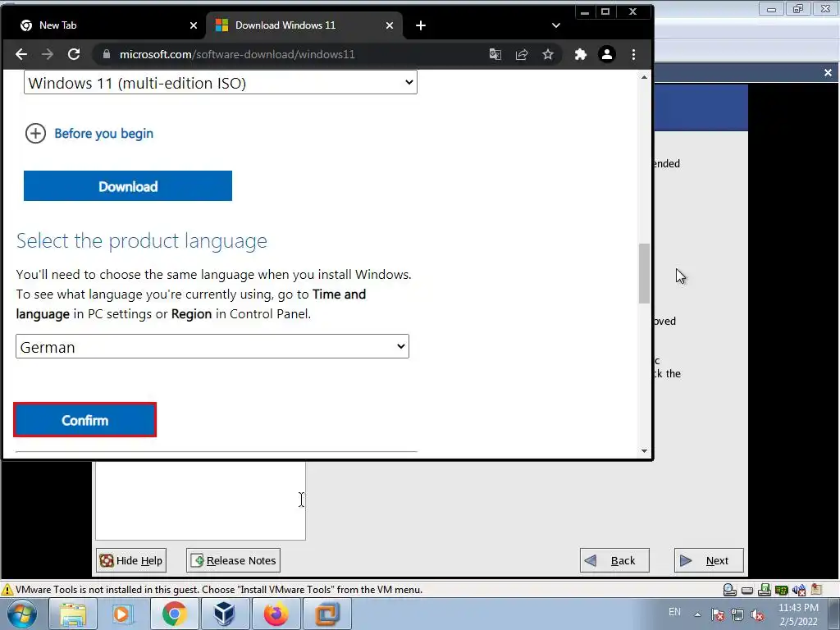The image size is (840, 630).
Task: Open the German product language dropdown
Action: coord(212,347)
